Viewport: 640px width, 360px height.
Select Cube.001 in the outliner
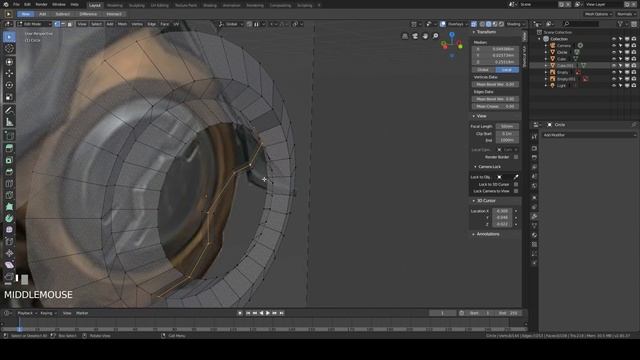[x=566, y=66]
